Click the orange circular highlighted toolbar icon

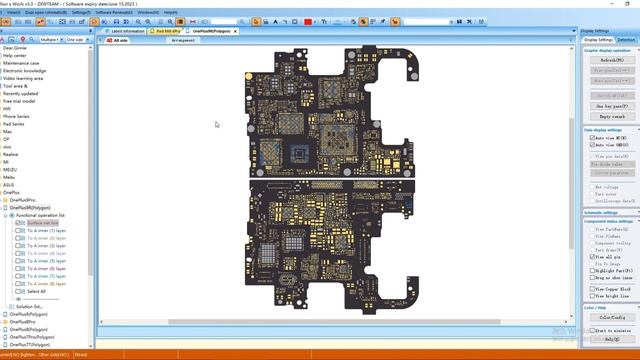(x=94, y=22)
